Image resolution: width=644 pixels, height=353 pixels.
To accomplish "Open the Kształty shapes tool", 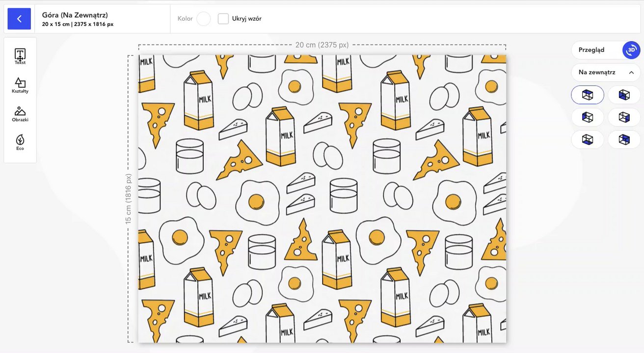I will coord(20,85).
